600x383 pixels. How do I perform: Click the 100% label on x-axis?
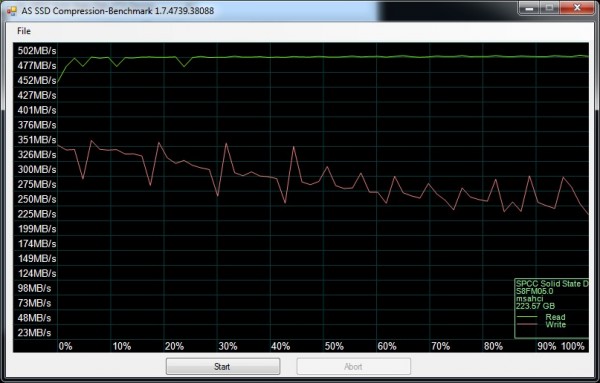[x=573, y=346]
